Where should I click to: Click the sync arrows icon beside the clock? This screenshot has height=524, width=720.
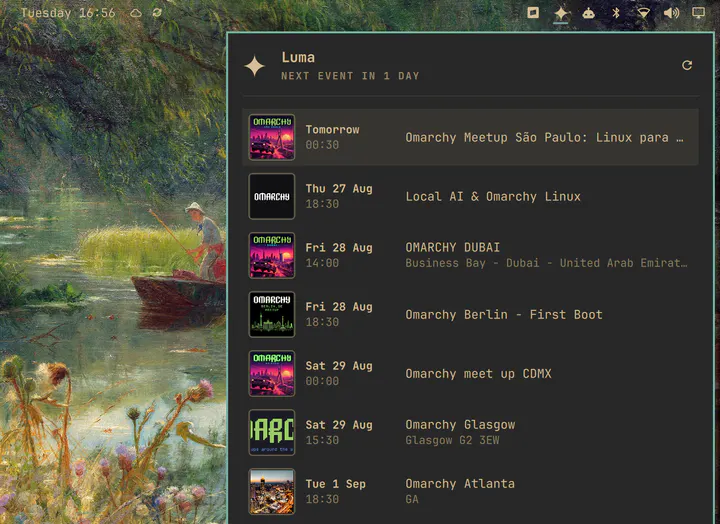pos(157,12)
